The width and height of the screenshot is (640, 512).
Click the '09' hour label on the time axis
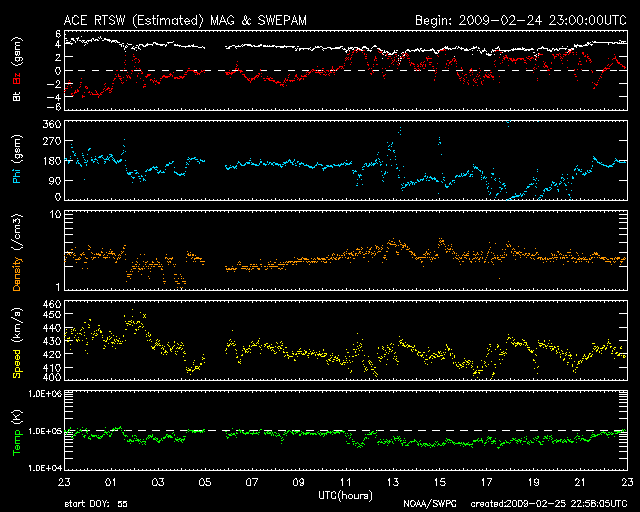pos(299,483)
